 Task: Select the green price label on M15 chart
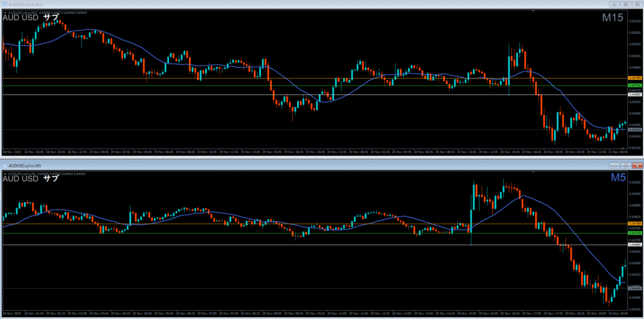click(x=635, y=85)
